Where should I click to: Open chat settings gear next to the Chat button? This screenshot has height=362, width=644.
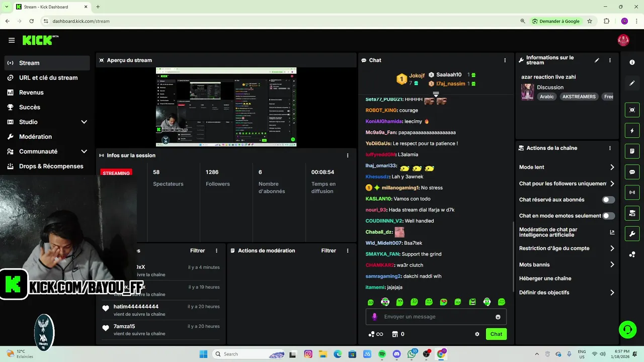click(477, 334)
